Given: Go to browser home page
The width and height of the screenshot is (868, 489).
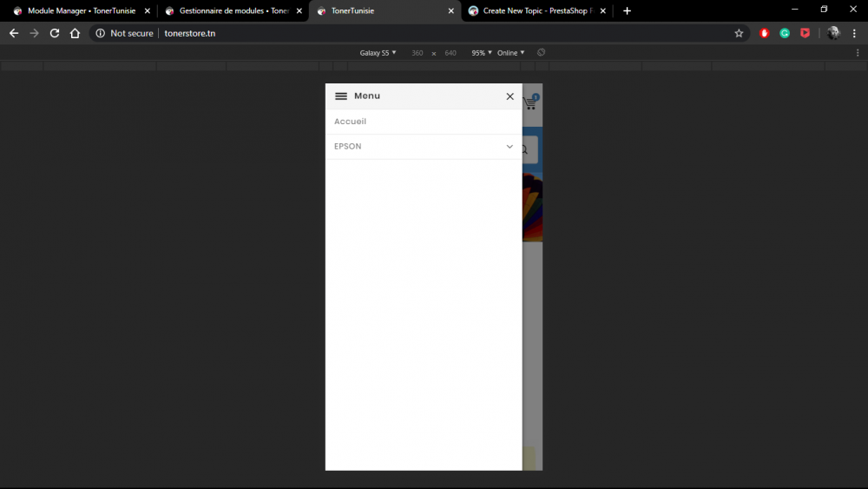Looking at the screenshot, I should coord(75,33).
